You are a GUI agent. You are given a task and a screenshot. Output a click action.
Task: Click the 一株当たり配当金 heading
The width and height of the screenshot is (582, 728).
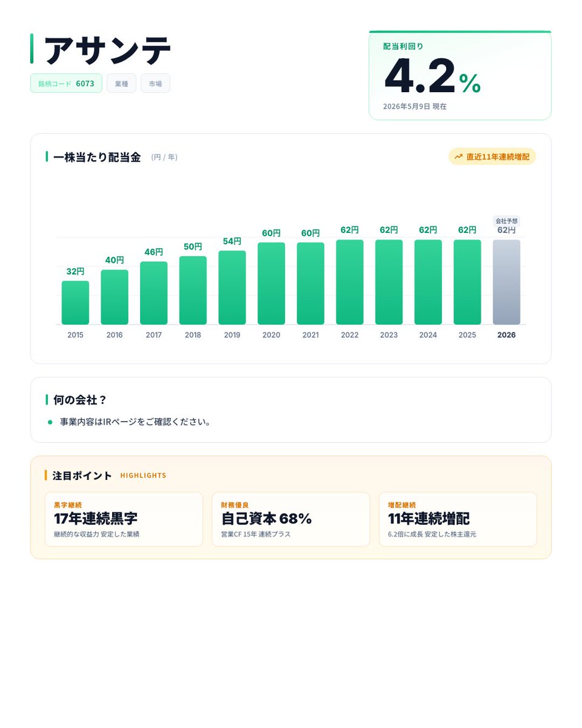pyautogui.click(x=97, y=157)
